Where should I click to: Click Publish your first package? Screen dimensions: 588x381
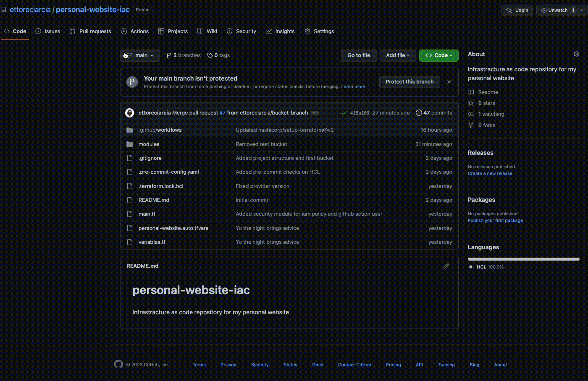pos(496,221)
